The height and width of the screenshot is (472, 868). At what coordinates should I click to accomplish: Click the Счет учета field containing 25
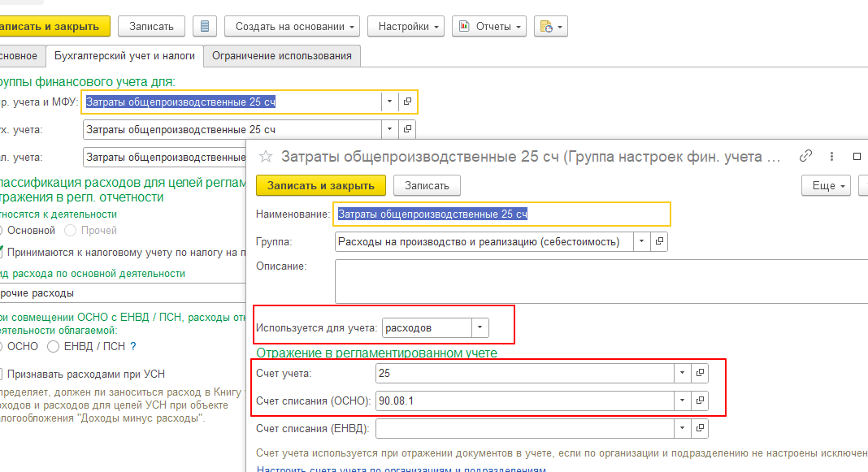click(524, 373)
